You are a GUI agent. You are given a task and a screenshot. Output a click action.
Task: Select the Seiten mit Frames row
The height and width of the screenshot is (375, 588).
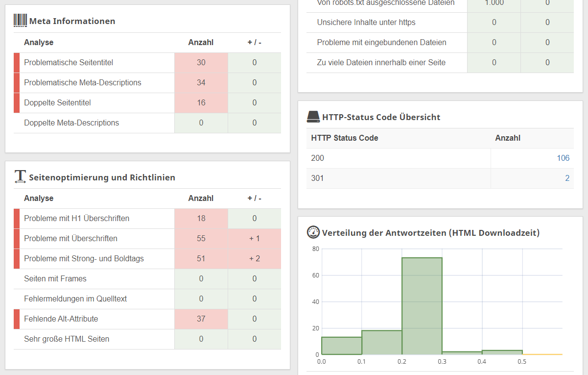55,279
